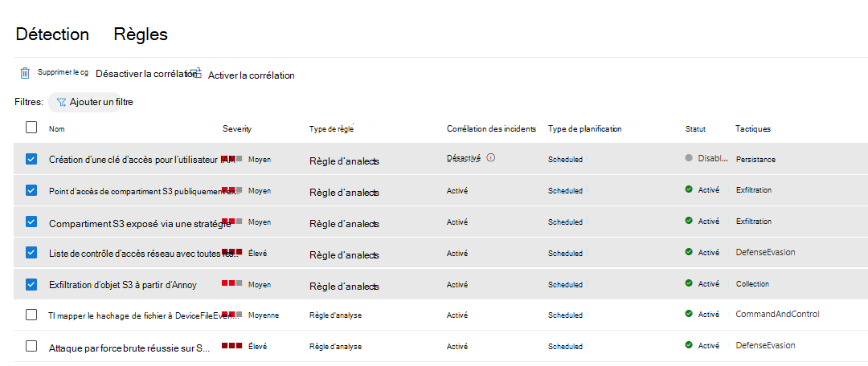Click Désactivé correlation value in first row
The height and width of the screenshot is (366, 868).
coord(464,157)
